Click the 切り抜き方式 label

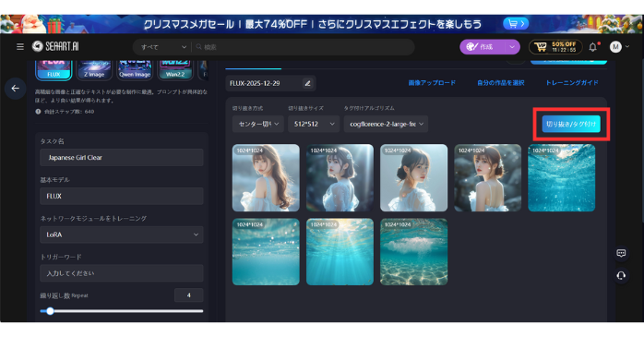247,108
